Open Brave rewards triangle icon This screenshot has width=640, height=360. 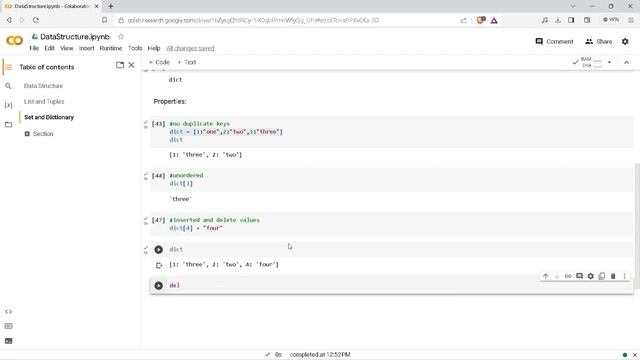[x=494, y=20]
